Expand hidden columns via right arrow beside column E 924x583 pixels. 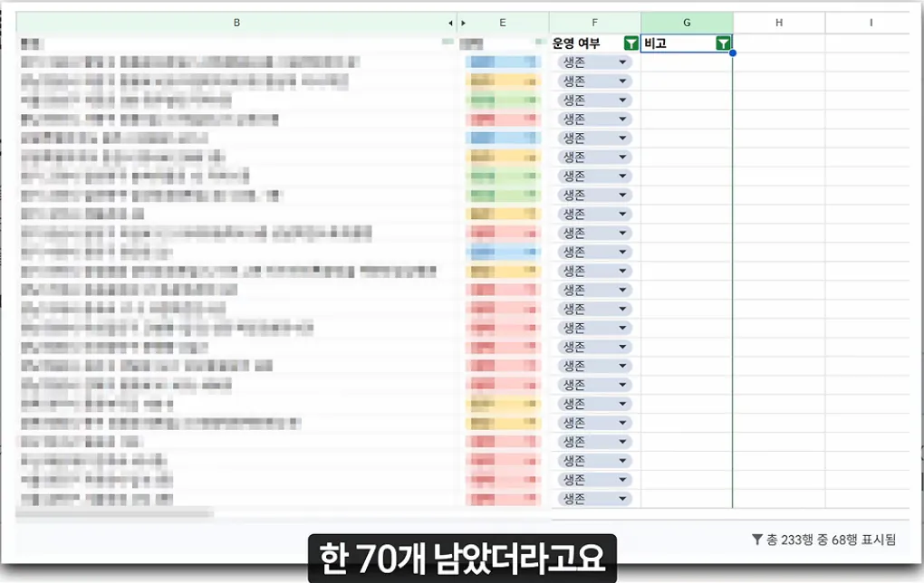pyautogui.click(x=463, y=23)
